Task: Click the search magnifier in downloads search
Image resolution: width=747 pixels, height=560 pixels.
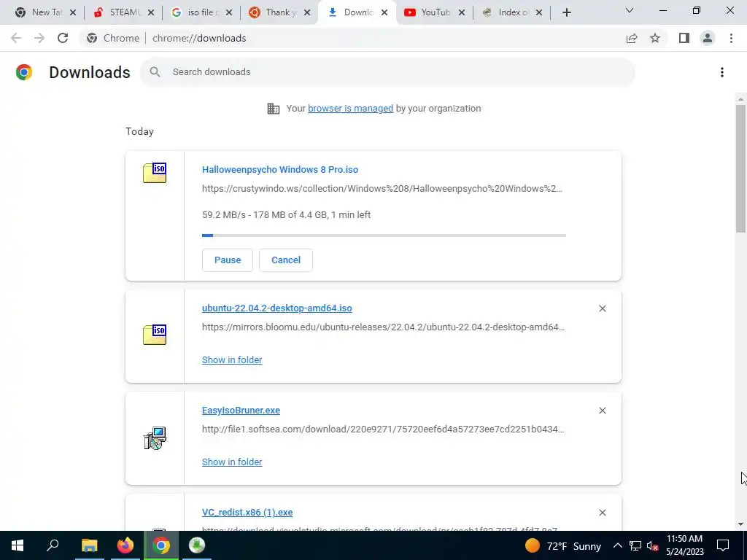Action: (155, 72)
